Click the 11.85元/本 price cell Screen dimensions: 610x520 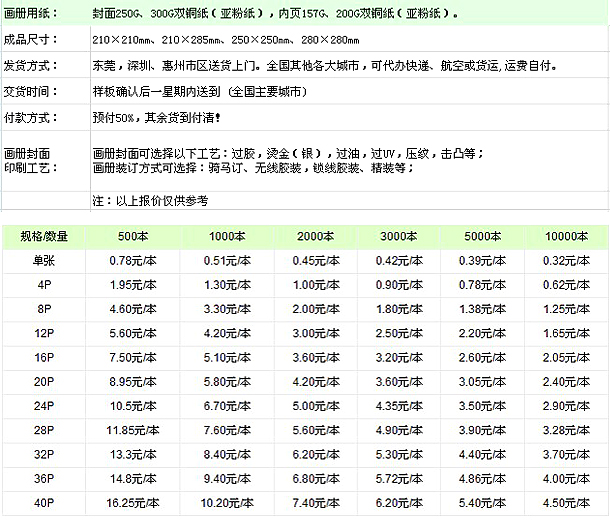tap(132, 431)
